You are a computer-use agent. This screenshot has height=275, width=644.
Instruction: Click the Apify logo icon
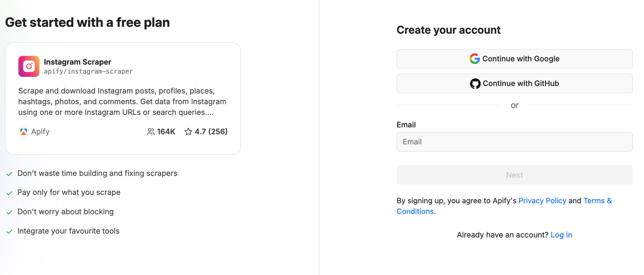(24, 132)
